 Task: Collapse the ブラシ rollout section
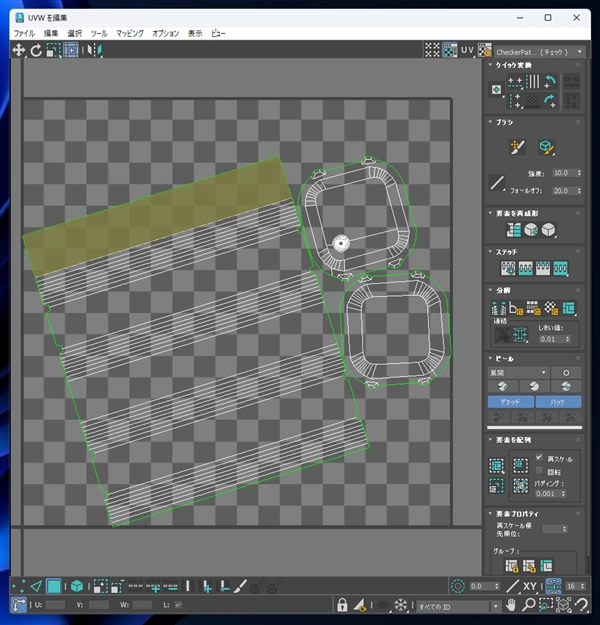pos(505,122)
